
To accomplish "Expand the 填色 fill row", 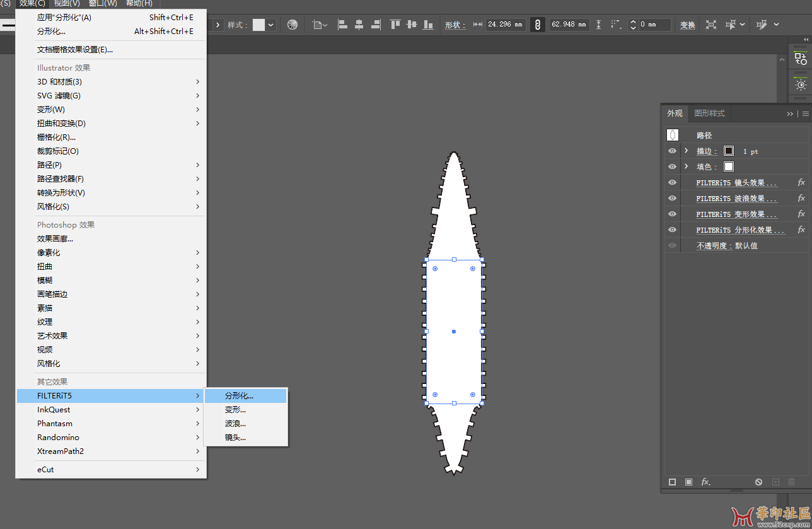I will [x=686, y=166].
